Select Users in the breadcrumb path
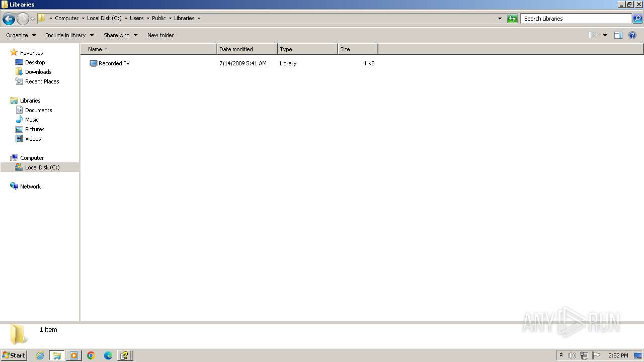 [136, 18]
